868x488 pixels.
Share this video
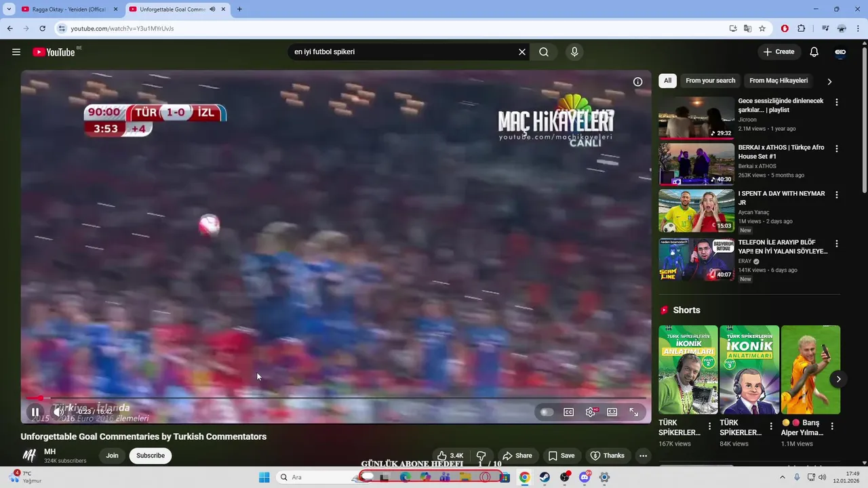coord(517,456)
